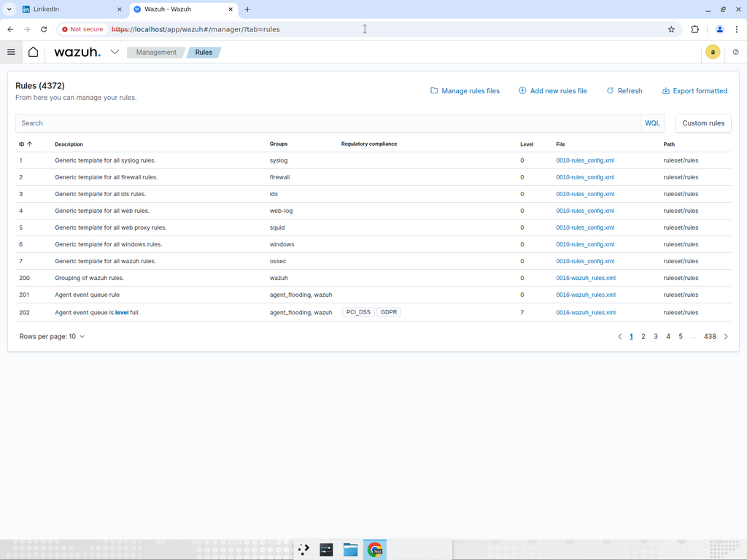This screenshot has width=747, height=560.
Task: Sort by Level column header
Action: tap(527, 144)
